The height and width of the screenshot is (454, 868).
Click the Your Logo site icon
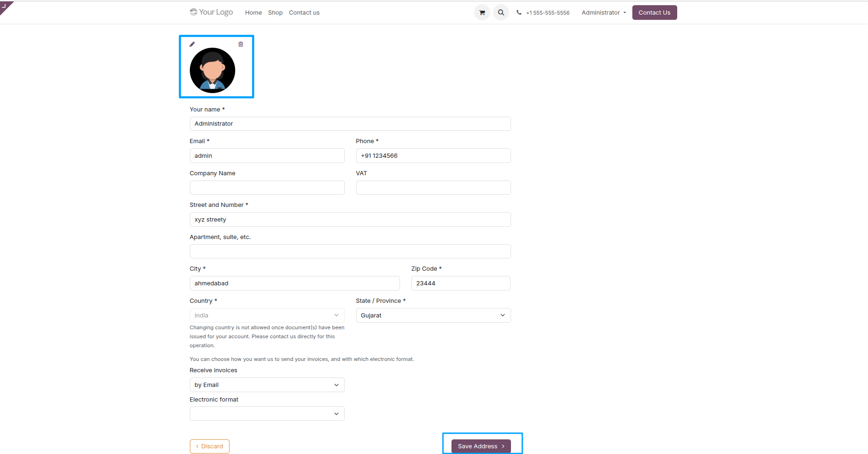pos(211,12)
